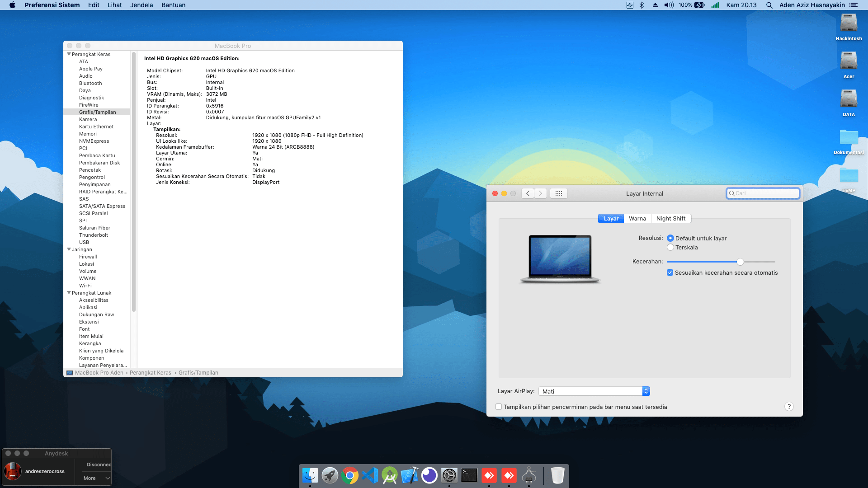Click the Bluetooth menu bar icon
The width and height of the screenshot is (868, 488).
[x=642, y=5]
